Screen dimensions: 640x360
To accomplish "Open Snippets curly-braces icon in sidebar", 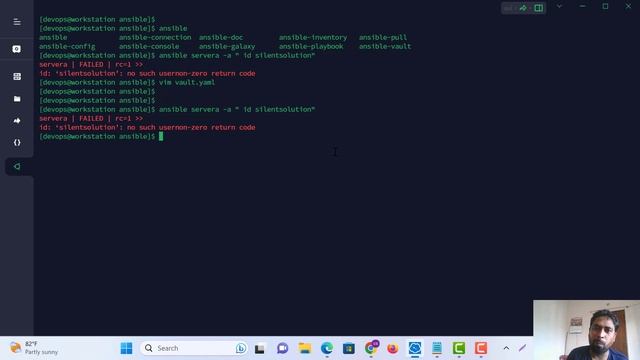I will (17, 142).
